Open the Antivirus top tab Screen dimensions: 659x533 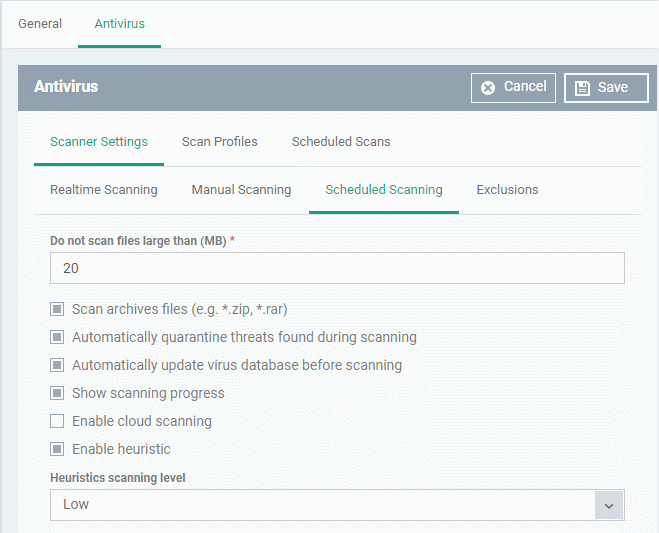coord(119,24)
